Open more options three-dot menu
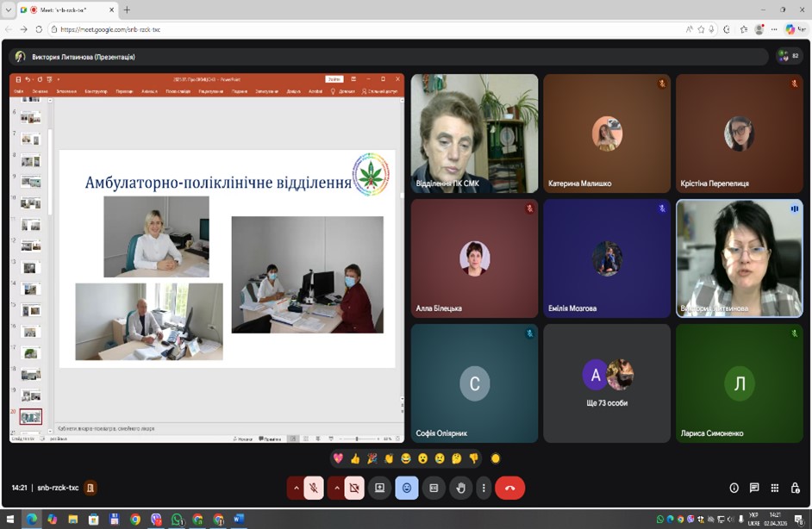The height and width of the screenshot is (529, 812). point(484,488)
